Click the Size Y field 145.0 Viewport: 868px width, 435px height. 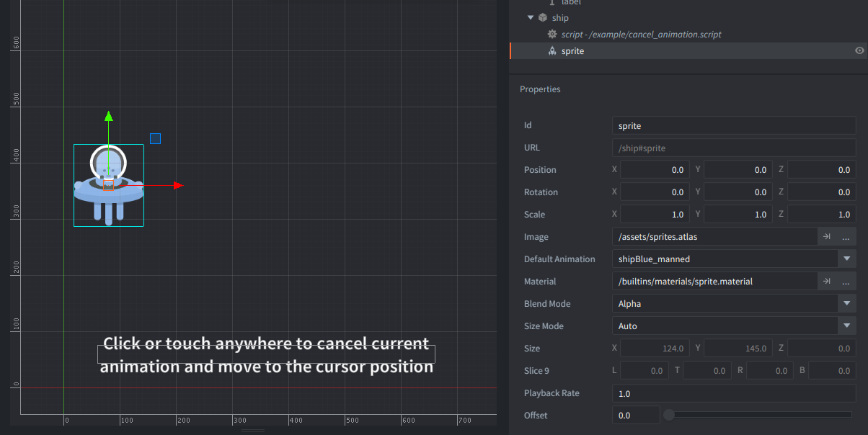(x=738, y=349)
